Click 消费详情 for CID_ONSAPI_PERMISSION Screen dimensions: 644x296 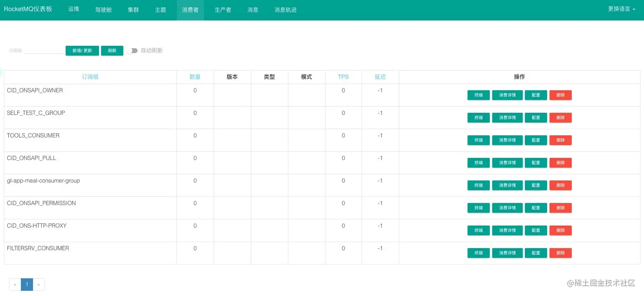coord(507,208)
